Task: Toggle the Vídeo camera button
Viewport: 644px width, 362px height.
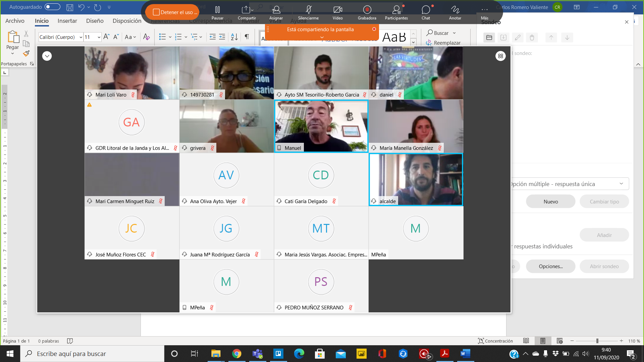Action: coord(338,12)
